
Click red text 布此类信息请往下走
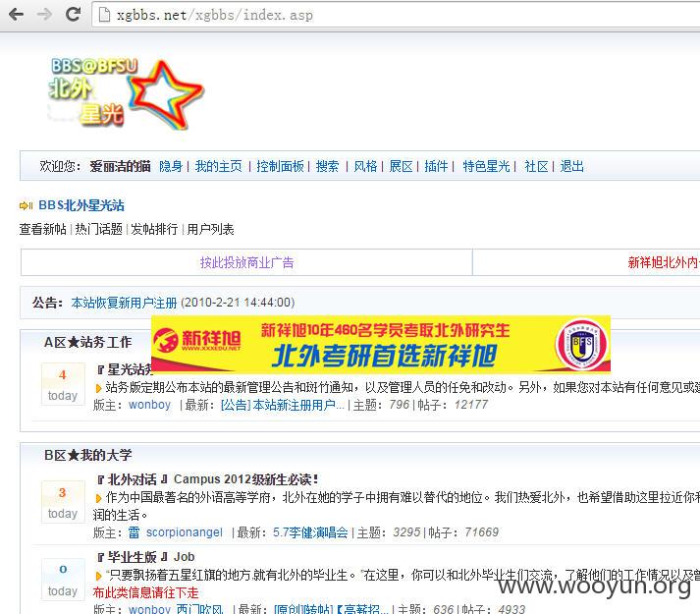[x=145, y=592]
